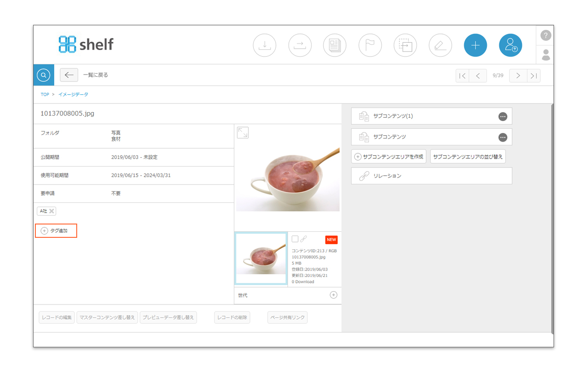Tick the checkbox beside the content thumbnail

(x=295, y=239)
